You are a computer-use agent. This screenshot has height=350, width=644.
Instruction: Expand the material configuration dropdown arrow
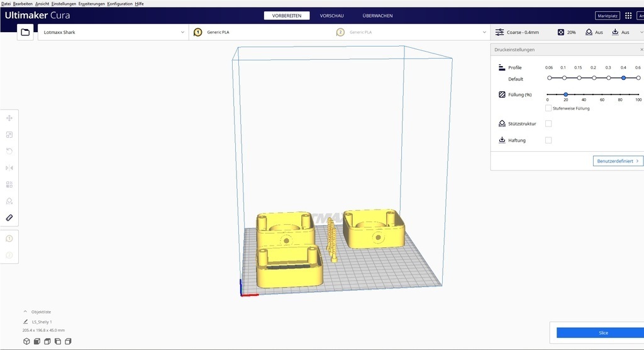pyautogui.click(x=484, y=32)
